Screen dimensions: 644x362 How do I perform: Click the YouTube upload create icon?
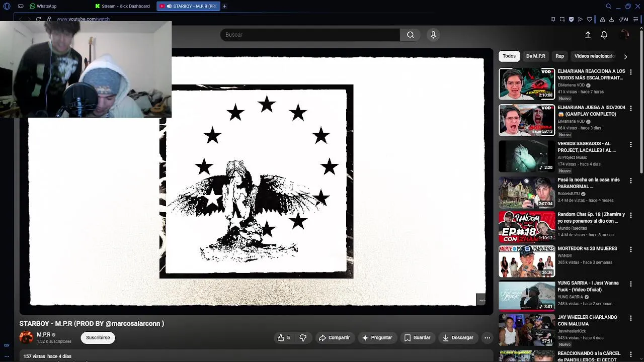pos(588,35)
